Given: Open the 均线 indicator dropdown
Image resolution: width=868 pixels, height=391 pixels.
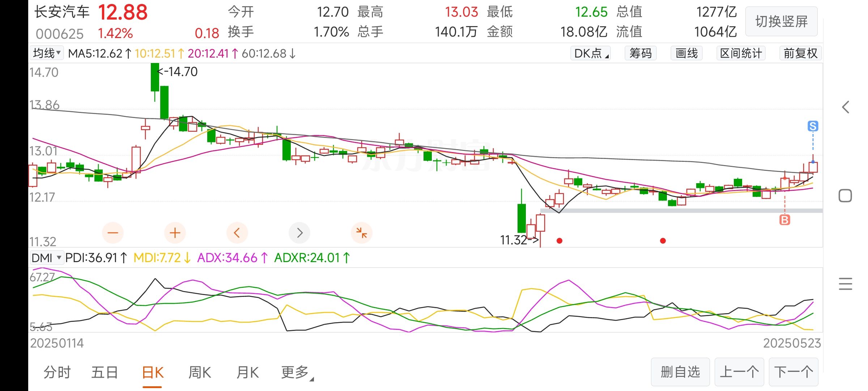Looking at the screenshot, I should tap(47, 54).
